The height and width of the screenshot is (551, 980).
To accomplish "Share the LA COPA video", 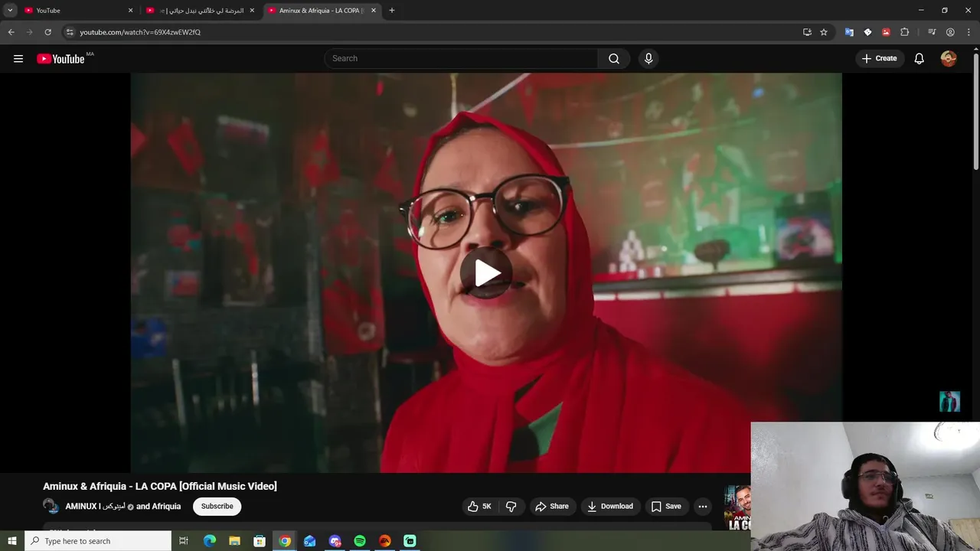I will (552, 507).
